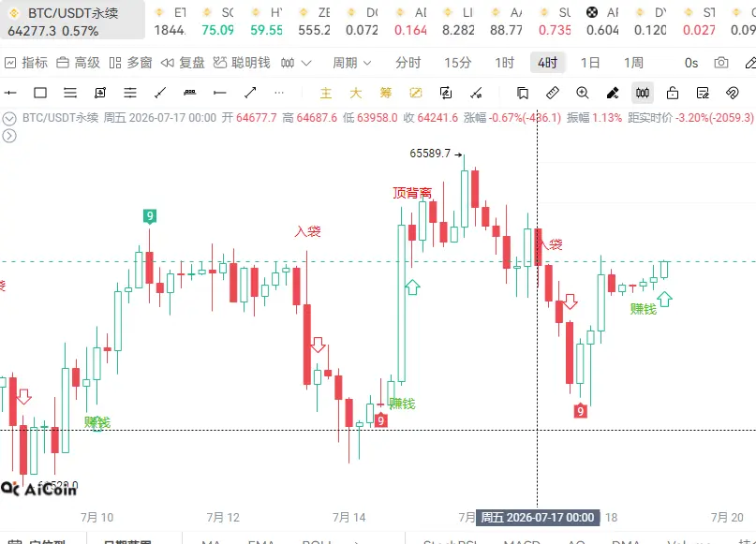Switch to the 1周 timeframe
The height and width of the screenshot is (544, 756).
633,63
